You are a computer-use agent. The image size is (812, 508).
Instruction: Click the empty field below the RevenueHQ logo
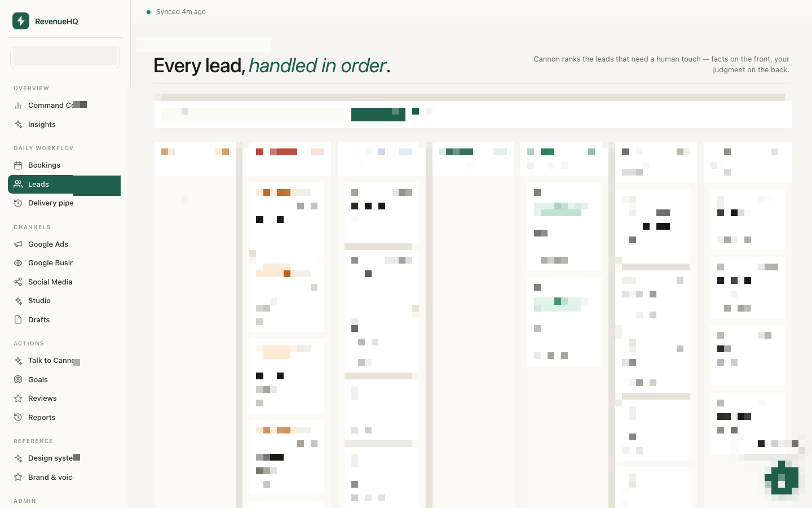point(65,57)
